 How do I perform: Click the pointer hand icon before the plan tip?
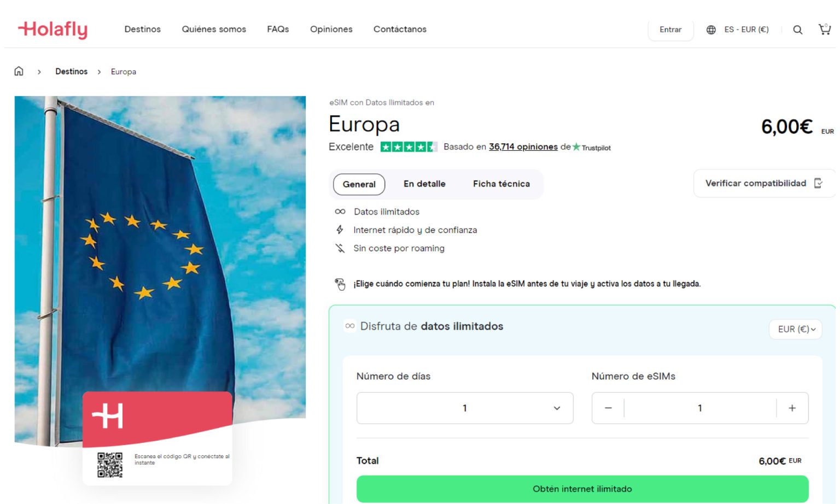pyautogui.click(x=340, y=284)
